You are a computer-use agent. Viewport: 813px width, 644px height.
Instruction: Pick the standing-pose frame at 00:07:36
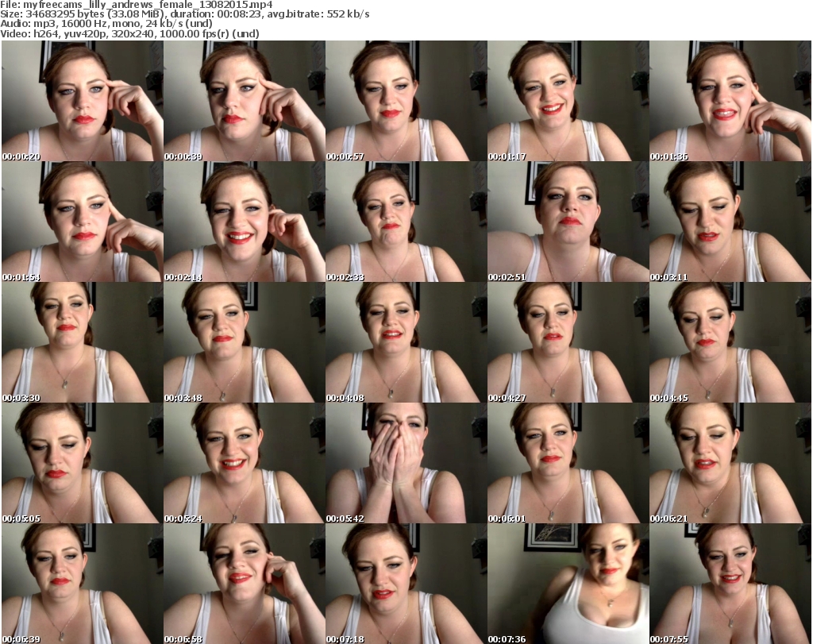click(x=568, y=584)
